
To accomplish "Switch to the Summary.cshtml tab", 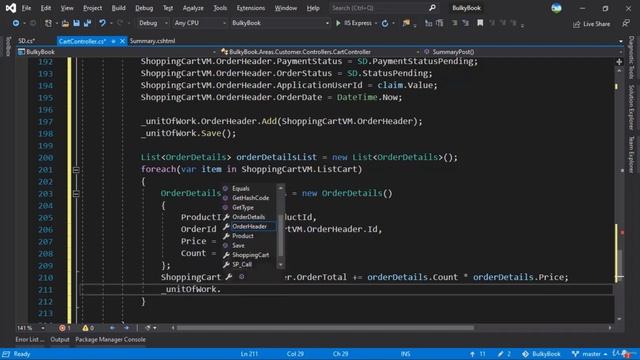I will pyautogui.click(x=152, y=41).
